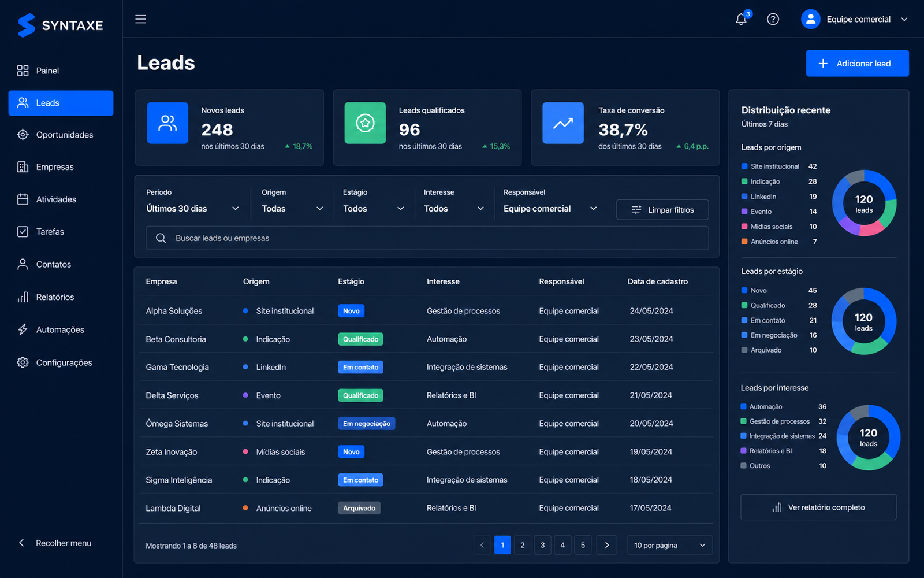Change the 10 por página selector
This screenshot has width=924, height=578.
coord(670,545)
